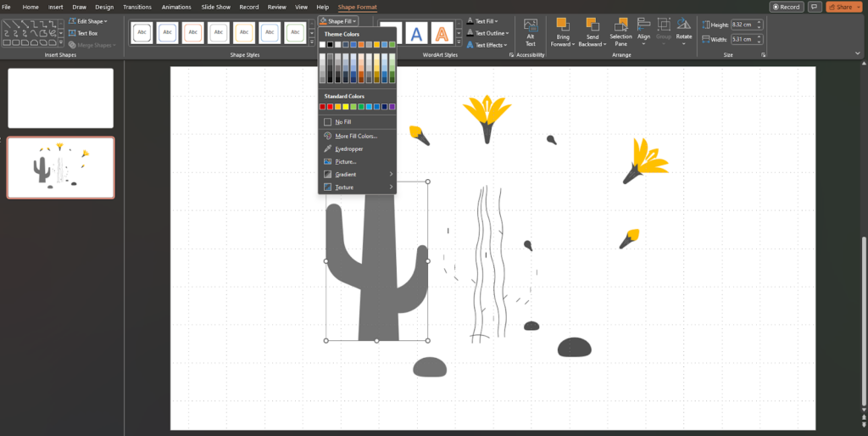The image size is (868, 436).
Task: Pick the red standard color swatch
Action: click(x=331, y=107)
